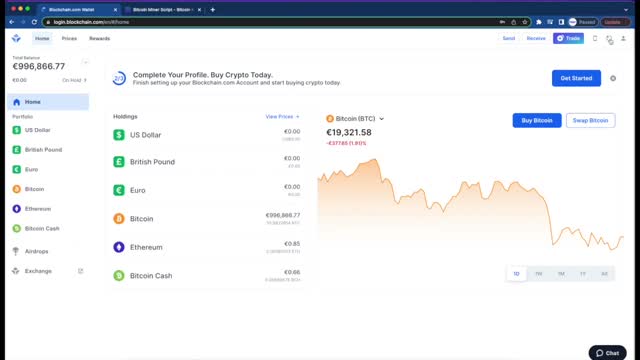Toggle total balance visibility chevron
Screen dimensions: 640x360
click(x=85, y=62)
